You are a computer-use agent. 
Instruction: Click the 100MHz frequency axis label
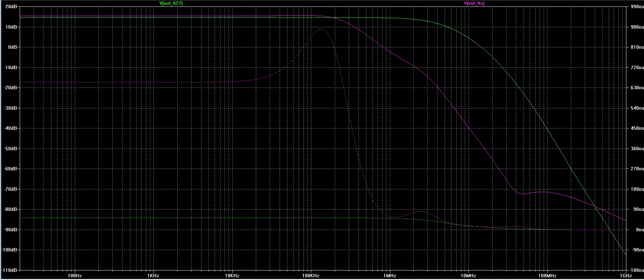coord(547,276)
